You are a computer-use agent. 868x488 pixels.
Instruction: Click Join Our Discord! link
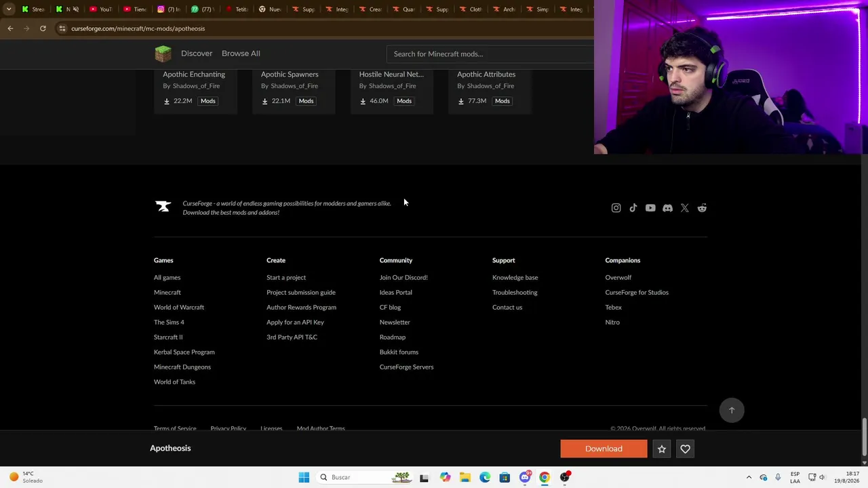pyautogui.click(x=403, y=278)
